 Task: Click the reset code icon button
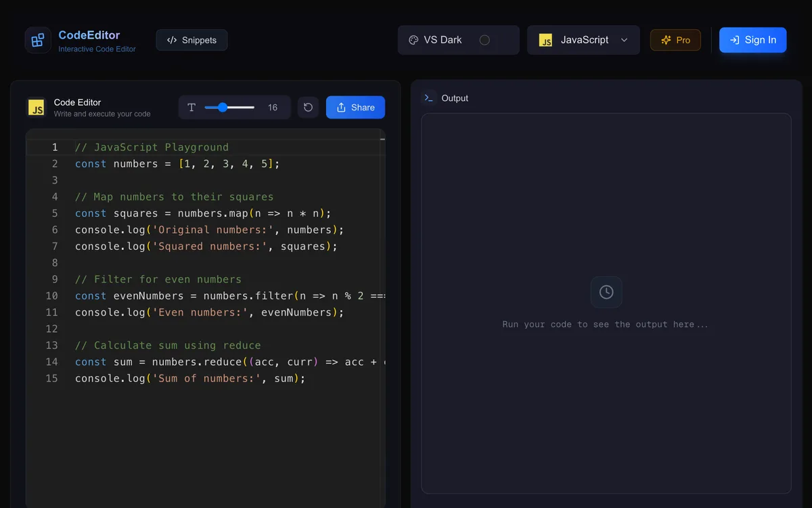(x=308, y=108)
